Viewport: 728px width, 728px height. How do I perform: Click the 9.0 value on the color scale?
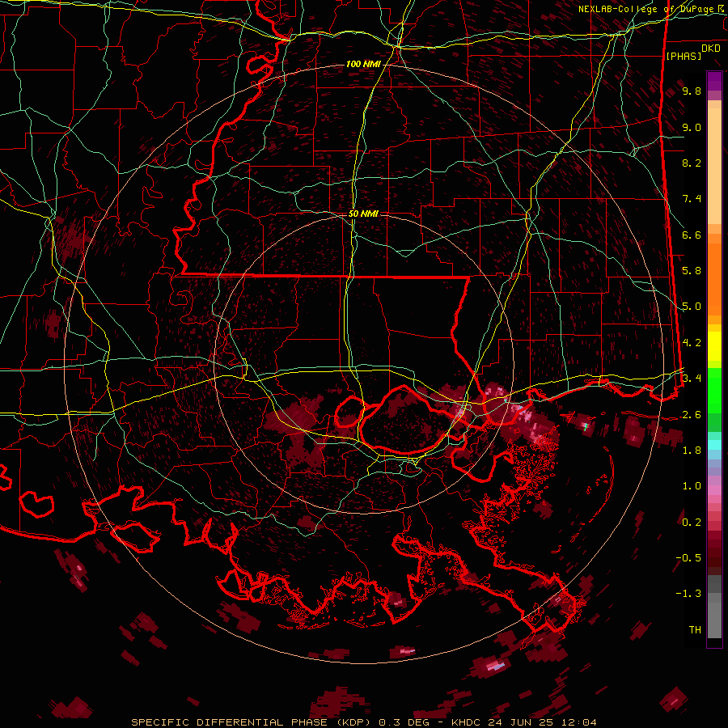click(692, 127)
